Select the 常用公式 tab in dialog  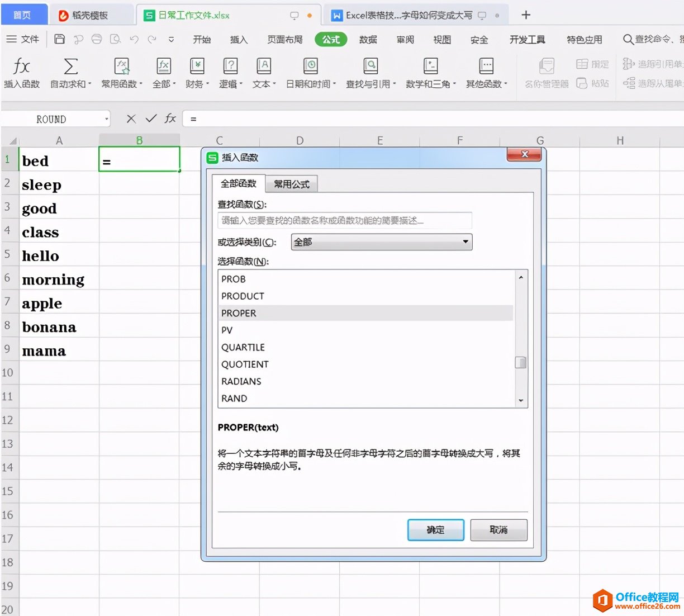[292, 184]
